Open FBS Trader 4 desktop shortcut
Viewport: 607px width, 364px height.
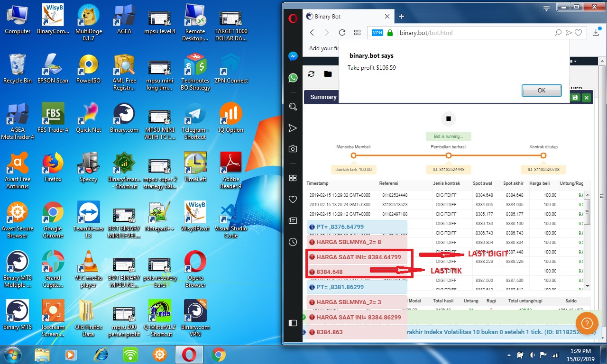click(53, 118)
